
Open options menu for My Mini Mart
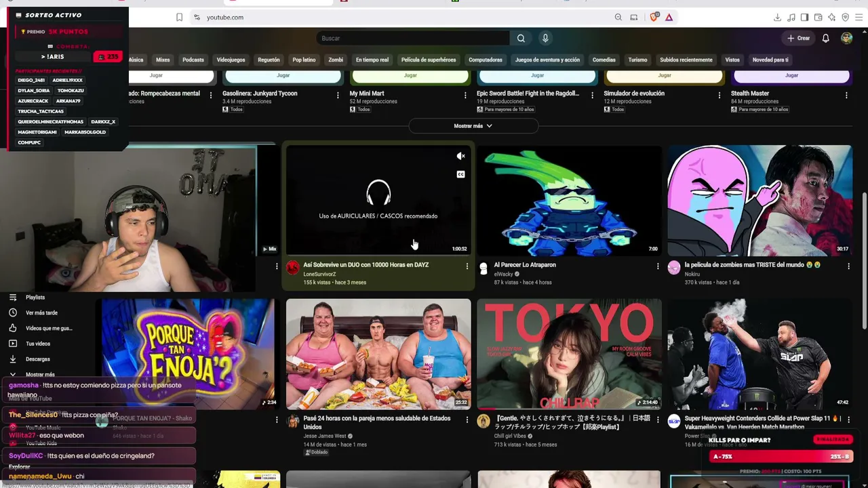[x=465, y=95]
